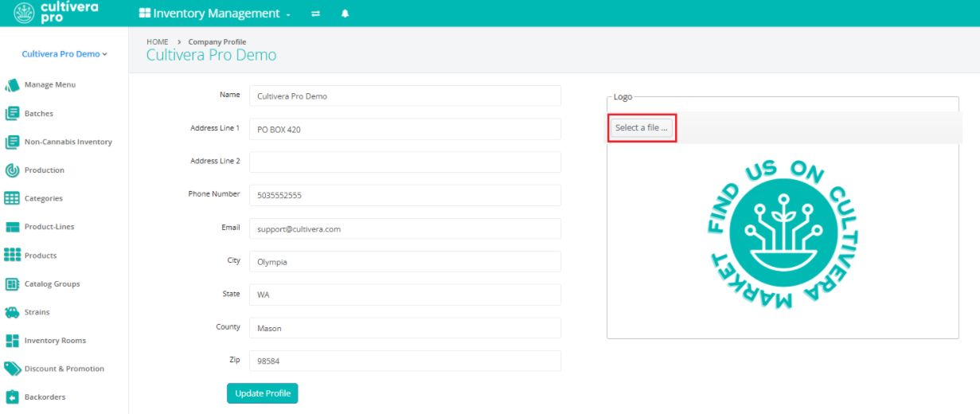The width and height of the screenshot is (980, 414).
Task: Click the Products grid icon
Action: coord(12,256)
